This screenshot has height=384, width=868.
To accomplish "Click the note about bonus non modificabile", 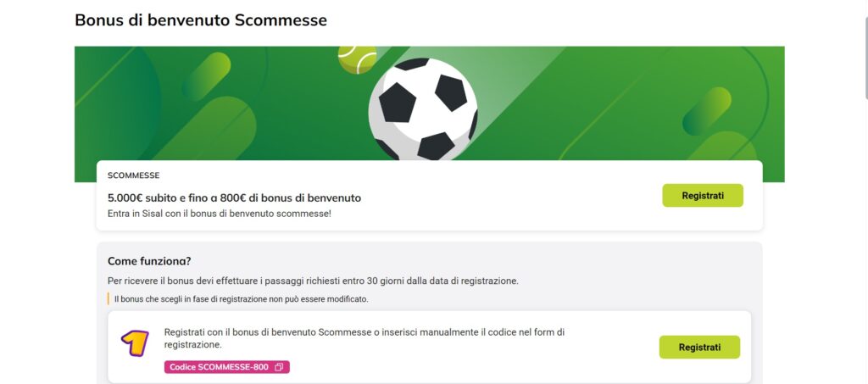I will click(242, 298).
